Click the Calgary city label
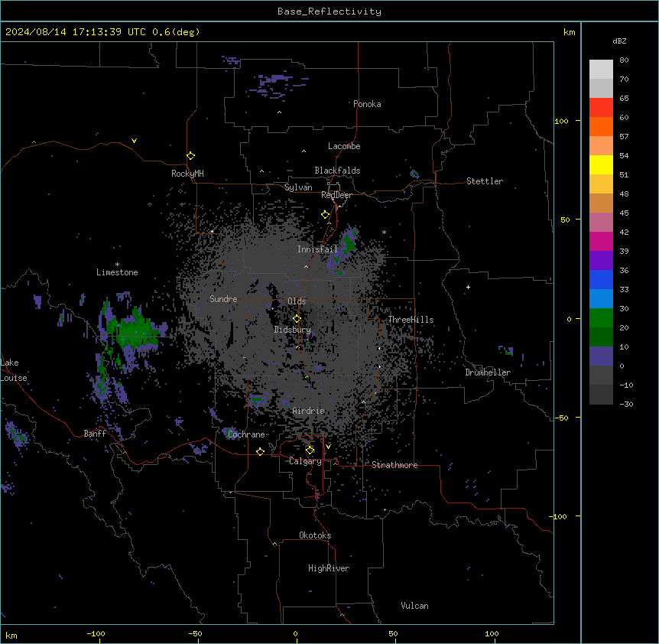 (305, 461)
